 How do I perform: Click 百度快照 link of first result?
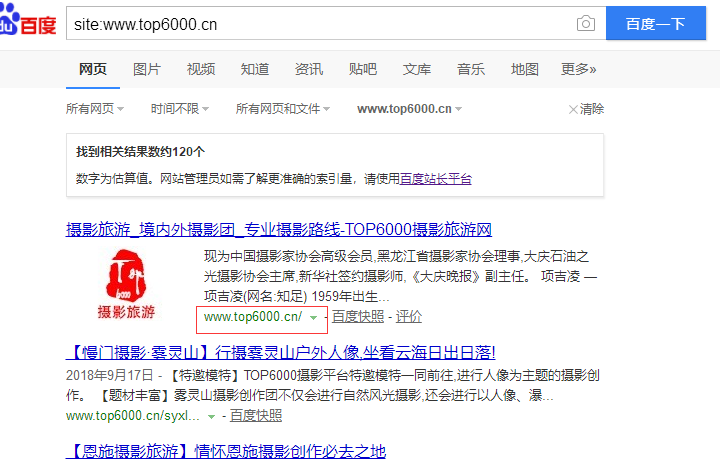tap(358, 317)
